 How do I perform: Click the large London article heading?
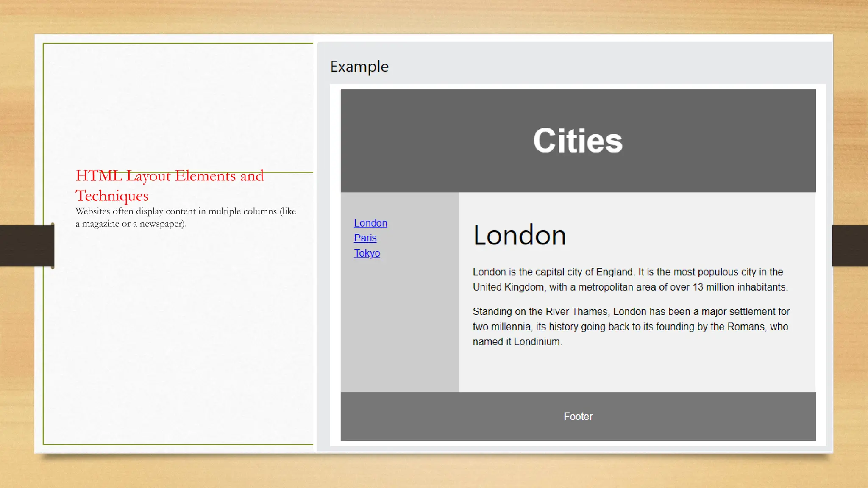tap(520, 235)
